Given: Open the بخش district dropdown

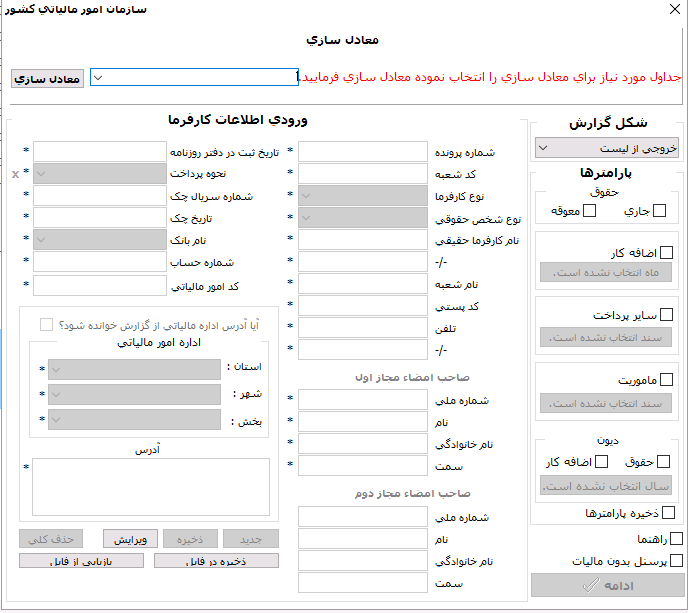Looking at the screenshot, I should (134, 419).
